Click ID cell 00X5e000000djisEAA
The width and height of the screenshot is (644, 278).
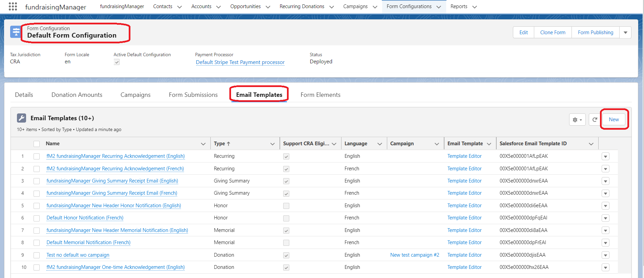pos(522,255)
